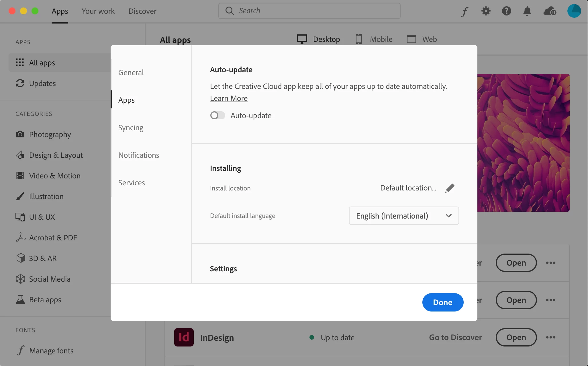This screenshot has height=366, width=588.
Task: Follow the Learn More link
Action: pos(229,98)
